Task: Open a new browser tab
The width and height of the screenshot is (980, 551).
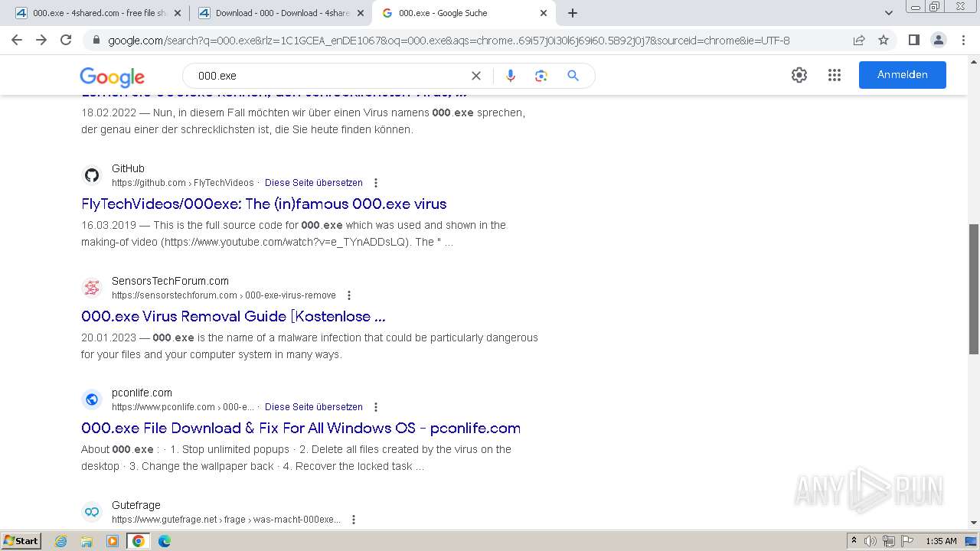Action: click(573, 13)
